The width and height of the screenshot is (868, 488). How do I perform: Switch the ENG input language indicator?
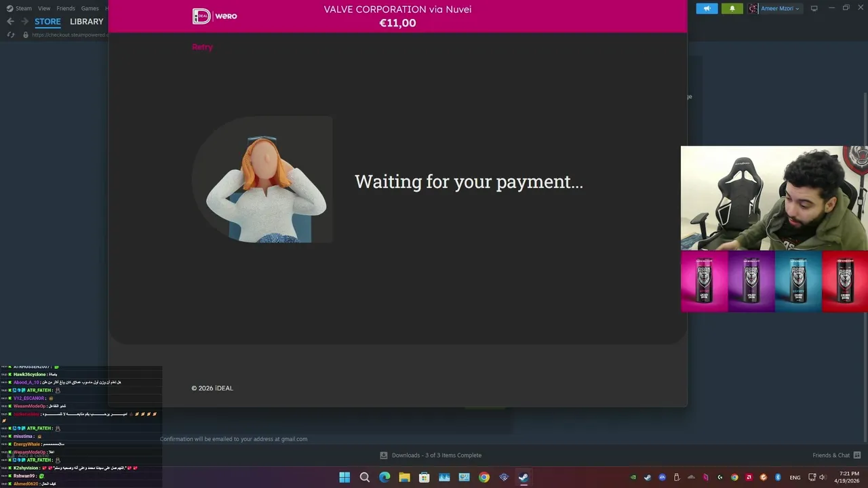click(795, 477)
